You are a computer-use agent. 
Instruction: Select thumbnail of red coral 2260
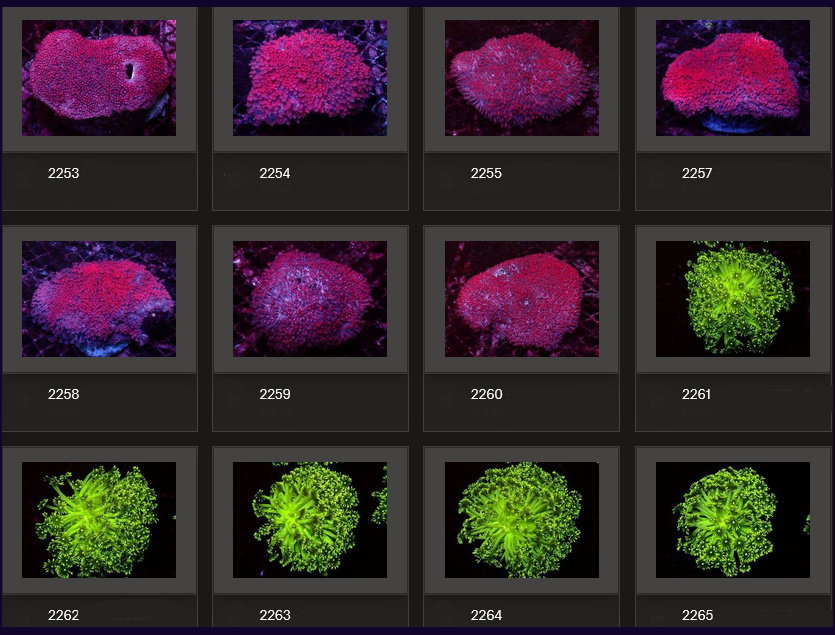(x=522, y=299)
